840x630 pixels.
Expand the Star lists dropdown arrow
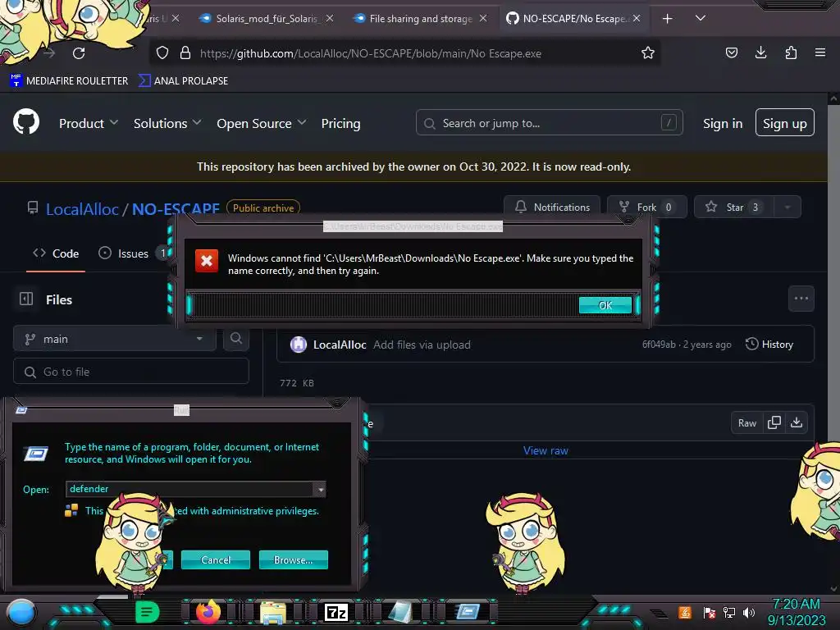point(787,207)
